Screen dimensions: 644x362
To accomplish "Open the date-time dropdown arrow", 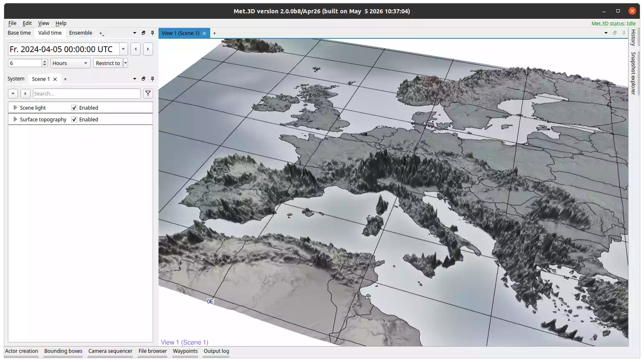I will tap(123, 49).
